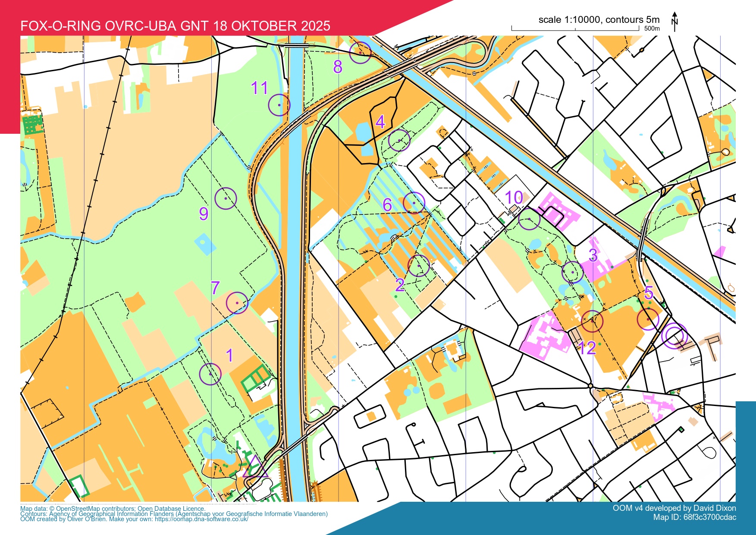Click control circle number 7
Screen dimensions: 756x535
pos(237,302)
